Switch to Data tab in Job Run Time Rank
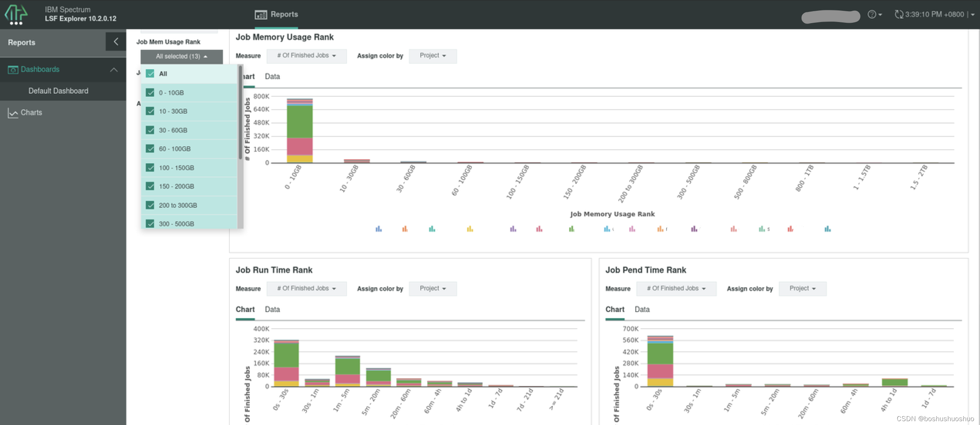This screenshot has width=980, height=425. (x=272, y=309)
